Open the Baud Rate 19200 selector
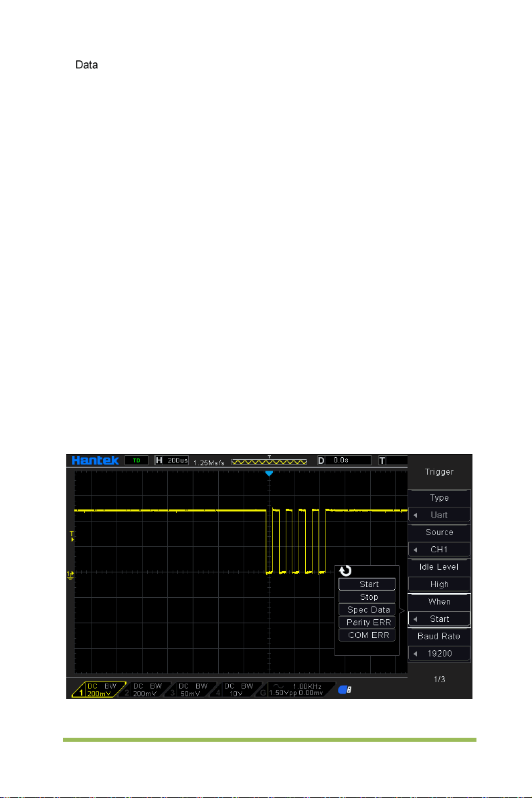The width and height of the screenshot is (532, 798). [x=439, y=653]
